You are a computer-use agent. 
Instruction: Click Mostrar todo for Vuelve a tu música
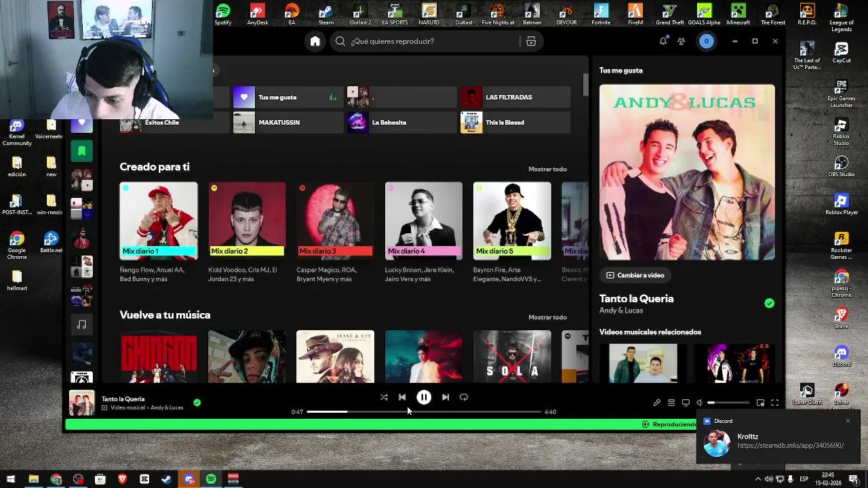[x=547, y=317]
